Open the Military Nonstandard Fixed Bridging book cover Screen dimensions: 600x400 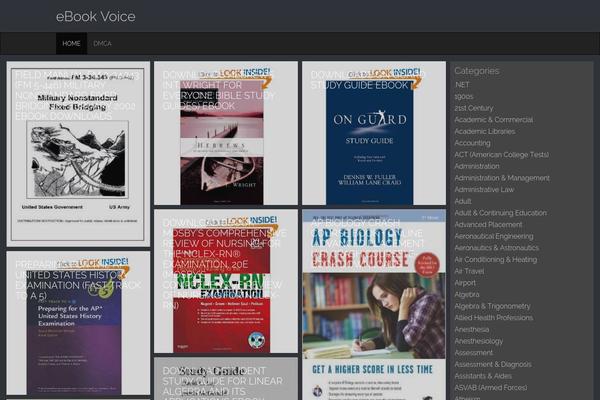pyautogui.click(x=78, y=154)
